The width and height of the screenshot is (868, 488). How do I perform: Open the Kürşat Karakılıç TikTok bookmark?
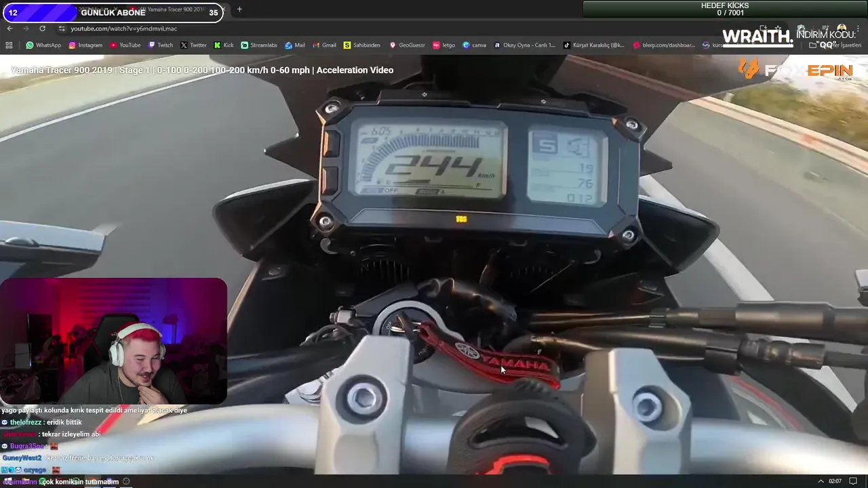click(x=593, y=45)
